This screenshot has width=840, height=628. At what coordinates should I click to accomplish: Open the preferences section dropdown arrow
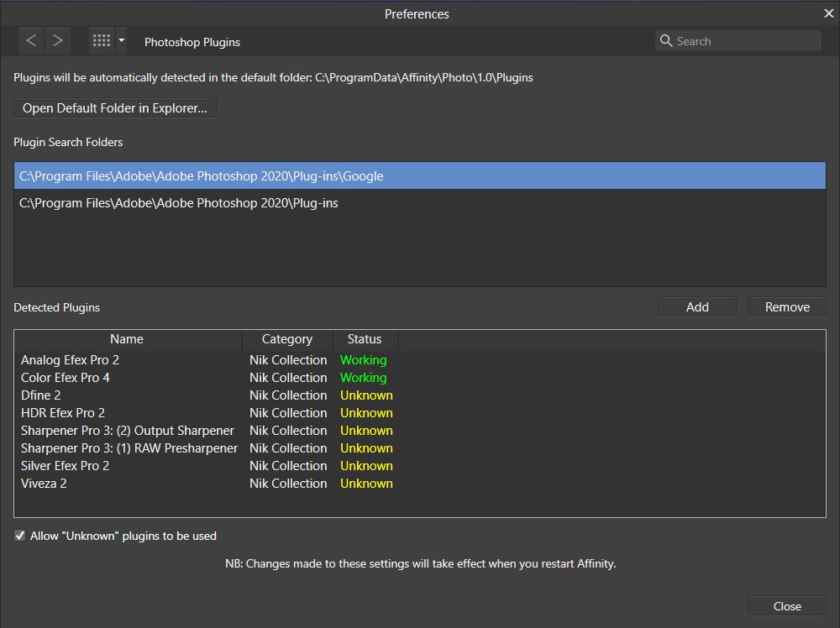coord(122,40)
